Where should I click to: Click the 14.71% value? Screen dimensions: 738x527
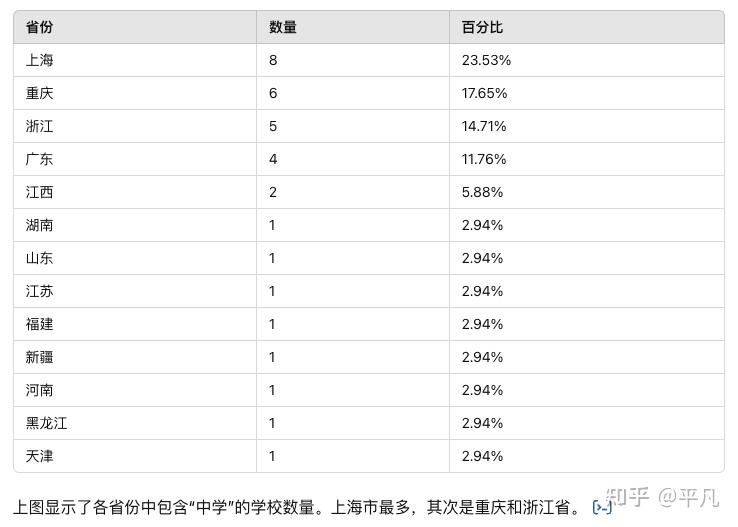click(484, 126)
